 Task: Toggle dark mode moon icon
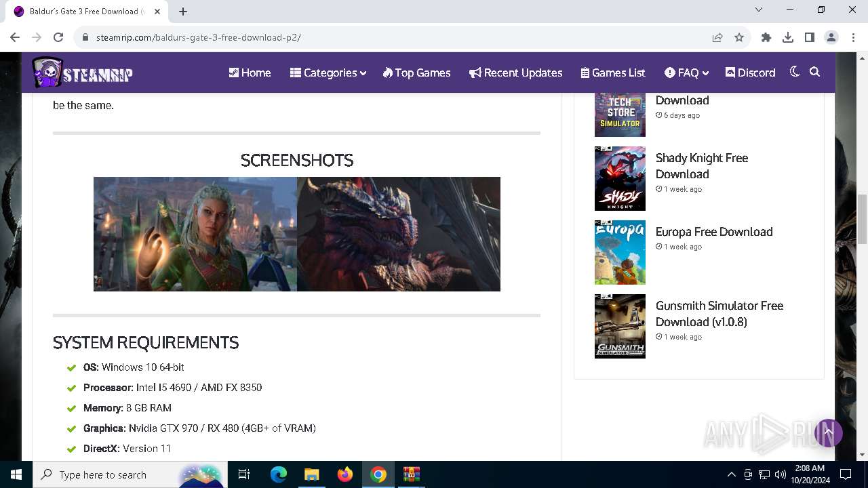click(x=795, y=72)
